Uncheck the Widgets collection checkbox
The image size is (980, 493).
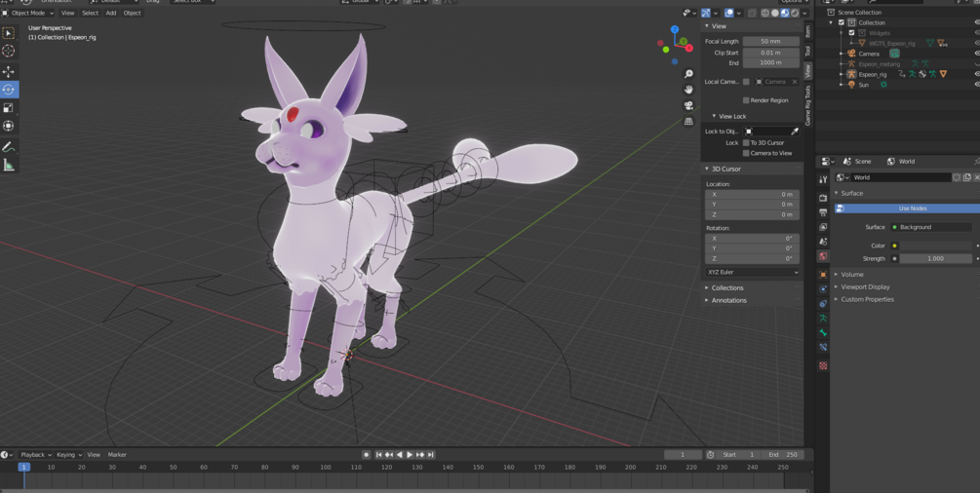[x=851, y=32]
